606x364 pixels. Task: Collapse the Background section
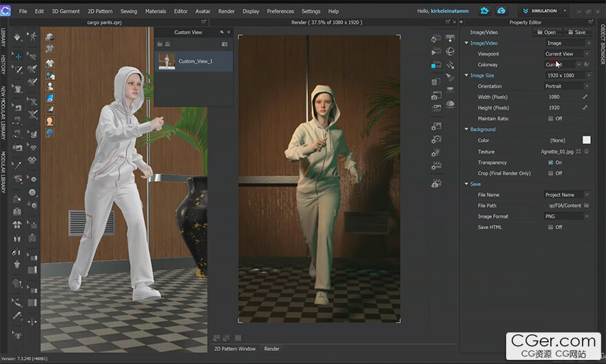coord(466,129)
